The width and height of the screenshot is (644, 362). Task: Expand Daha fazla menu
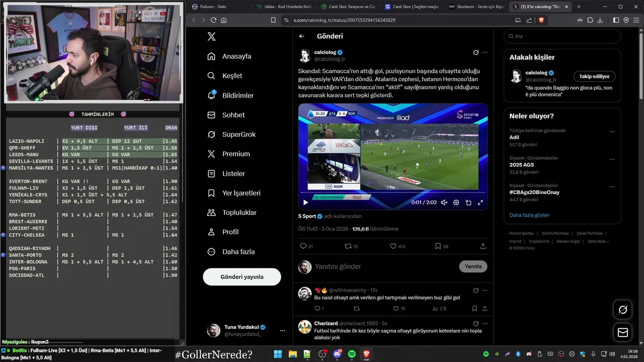tap(231, 251)
